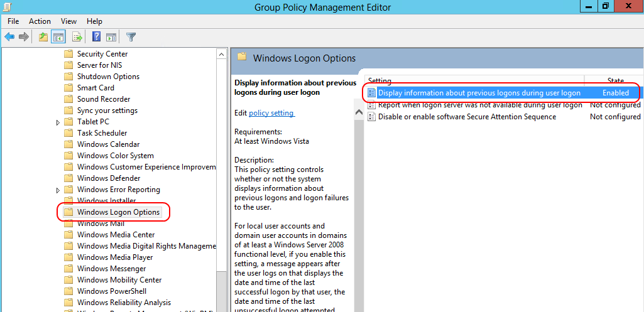Select Sync your settings in the tree
The image size is (644, 312).
[107, 110]
